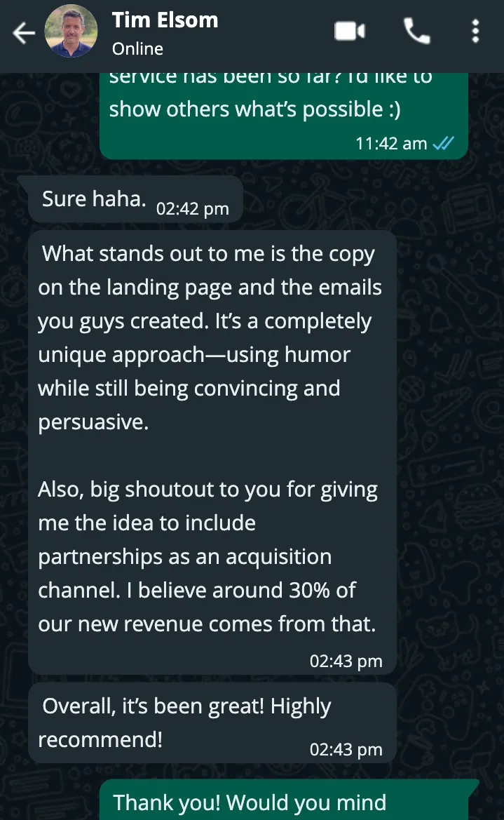This screenshot has height=820, width=504.
Task: Tap the Online status text
Action: 137,48
